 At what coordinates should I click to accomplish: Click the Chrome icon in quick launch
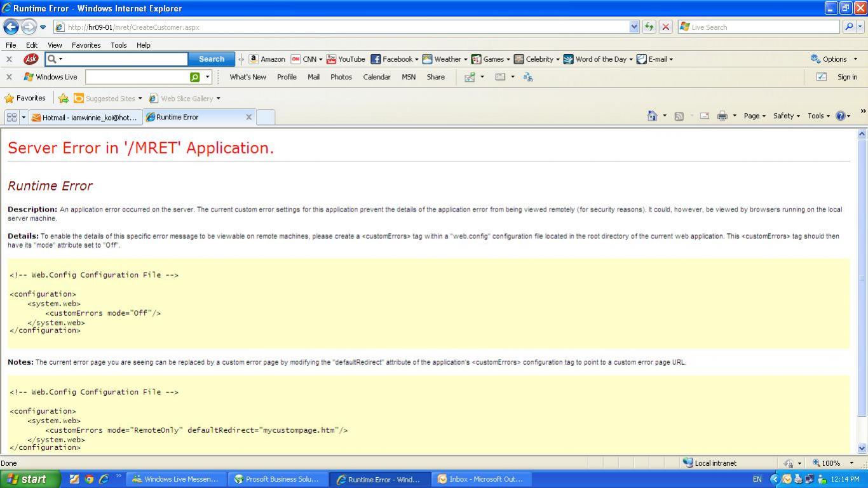pos(89,479)
